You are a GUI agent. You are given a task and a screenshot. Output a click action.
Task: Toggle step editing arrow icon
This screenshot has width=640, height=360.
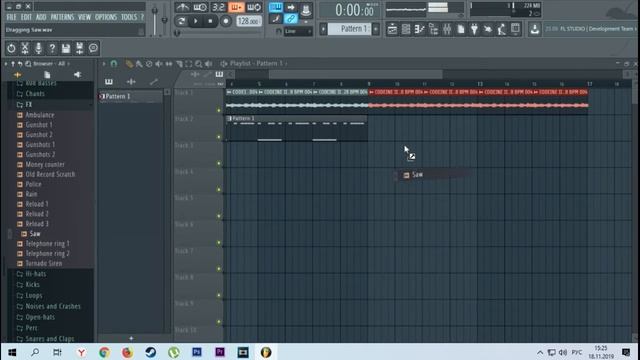point(291,7)
